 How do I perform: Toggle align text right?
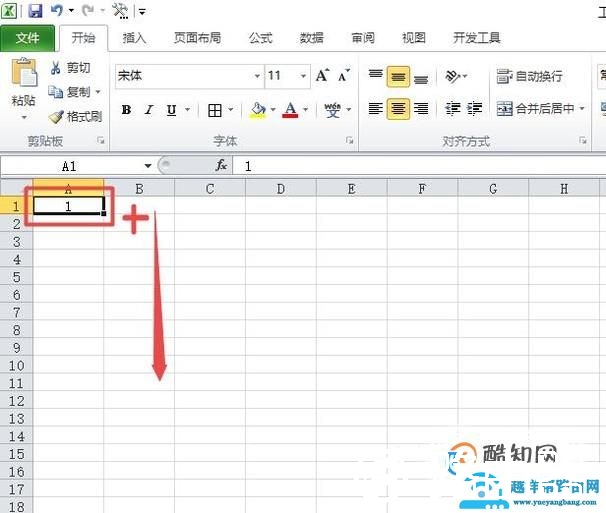(x=421, y=109)
